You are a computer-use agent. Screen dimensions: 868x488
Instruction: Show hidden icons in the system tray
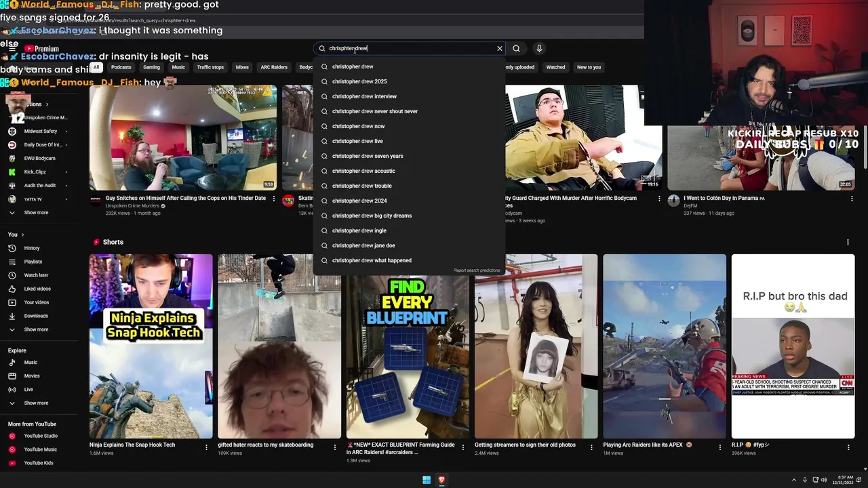(794, 480)
